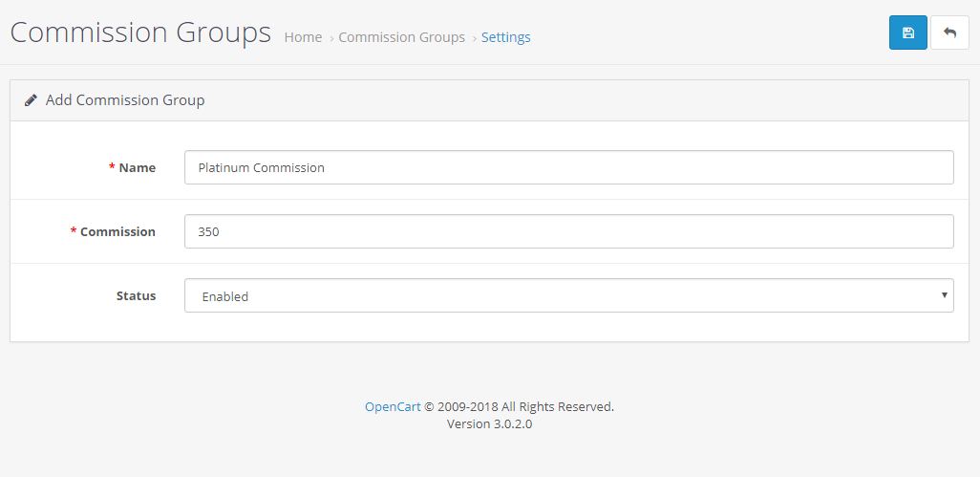Go back using the reply arrow button

949,33
